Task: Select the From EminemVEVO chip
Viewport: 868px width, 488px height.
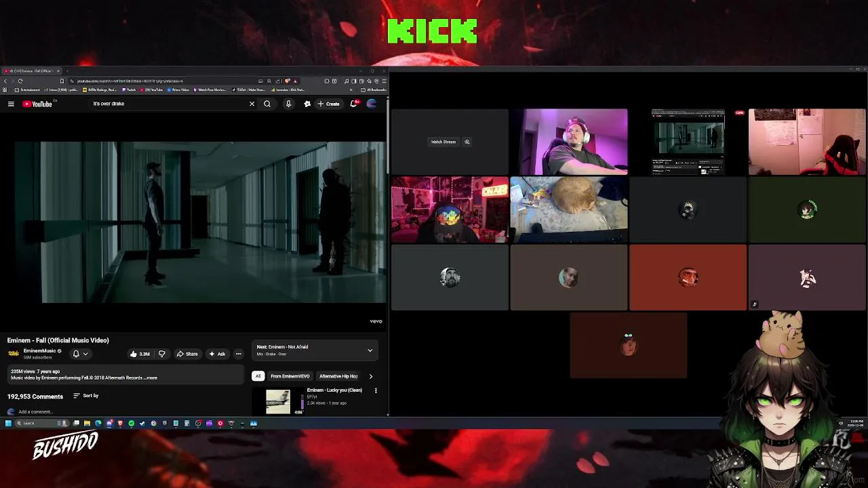Action: tap(290, 376)
